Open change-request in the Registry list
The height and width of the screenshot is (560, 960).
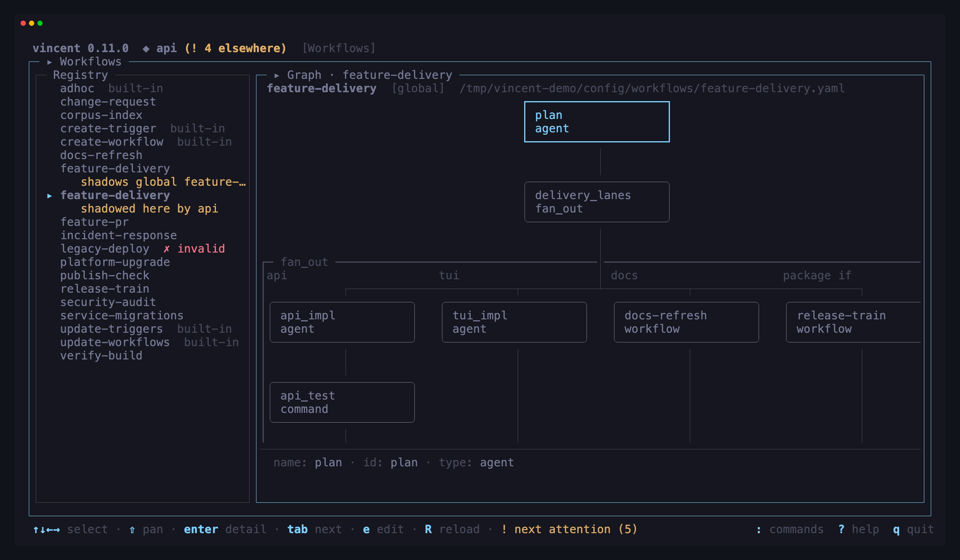108,102
